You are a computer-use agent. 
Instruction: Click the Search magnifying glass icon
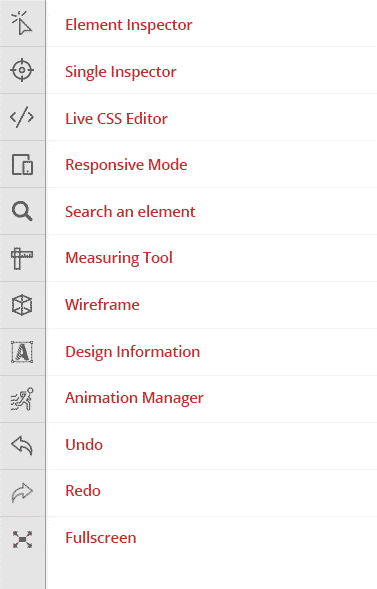(x=22, y=211)
